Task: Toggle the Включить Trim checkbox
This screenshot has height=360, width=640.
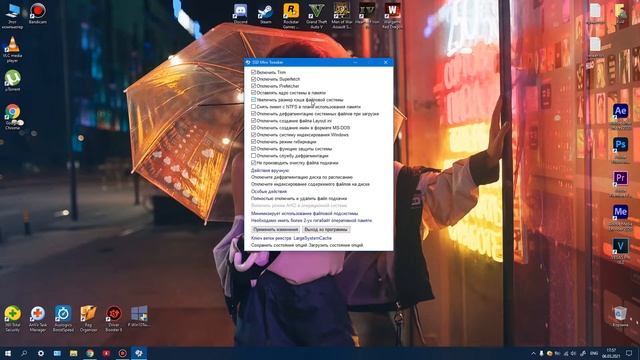Action: (253, 72)
